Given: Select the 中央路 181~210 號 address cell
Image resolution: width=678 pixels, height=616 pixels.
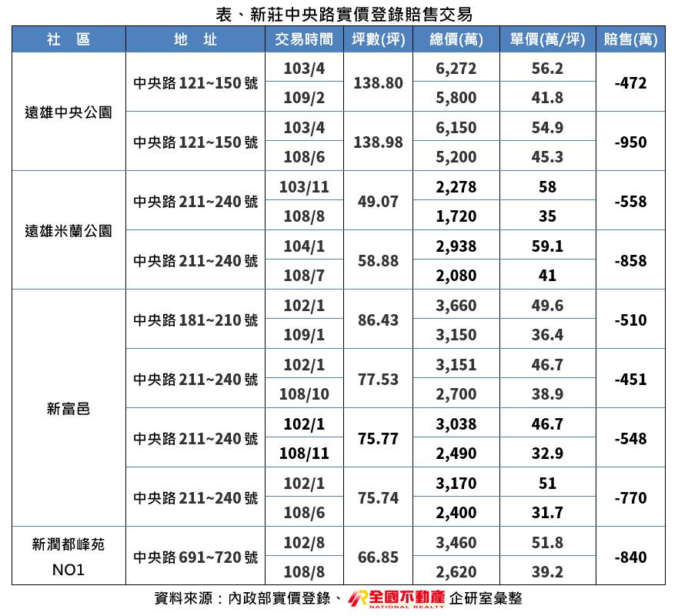Looking at the screenshot, I should tap(195, 320).
